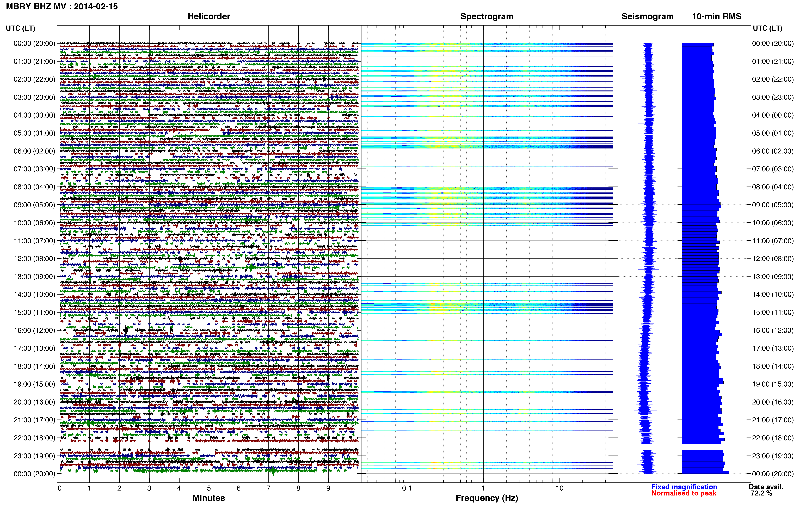The image size is (812, 508).
Task: Click the 'Spectrogram' panel heading
Action: click(487, 16)
